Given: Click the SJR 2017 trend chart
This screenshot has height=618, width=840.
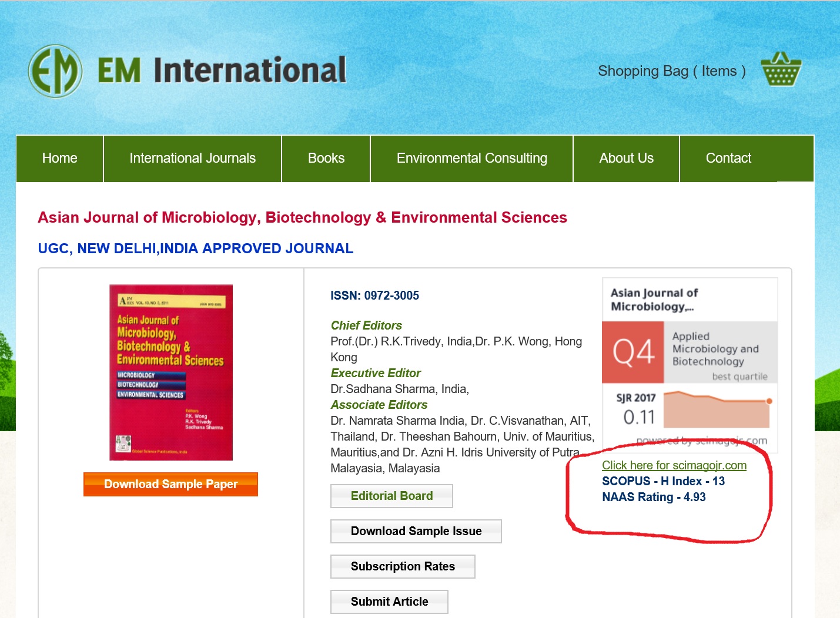Looking at the screenshot, I should click(717, 409).
